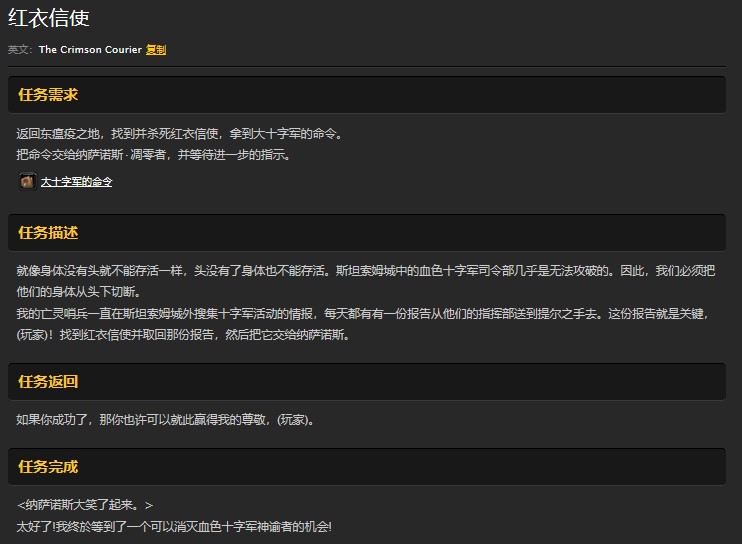Click the English name The Crimson Courier
The width and height of the screenshot is (742, 544).
pos(90,49)
